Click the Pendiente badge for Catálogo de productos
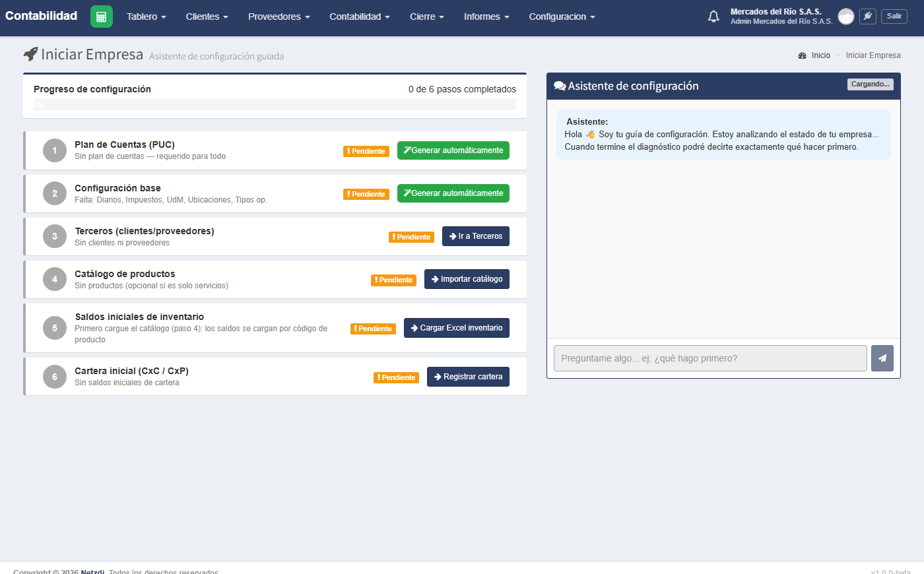The image size is (924, 574). [x=394, y=280]
